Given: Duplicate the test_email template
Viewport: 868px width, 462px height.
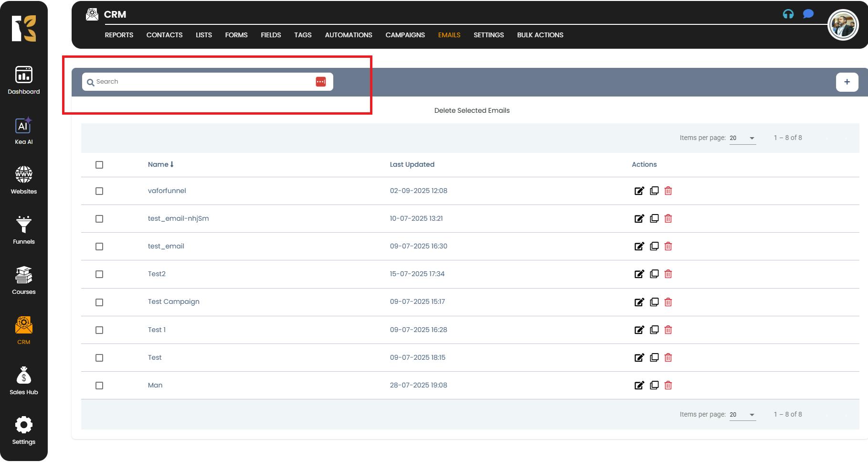Looking at the screenshot, I should pos(654,247).
